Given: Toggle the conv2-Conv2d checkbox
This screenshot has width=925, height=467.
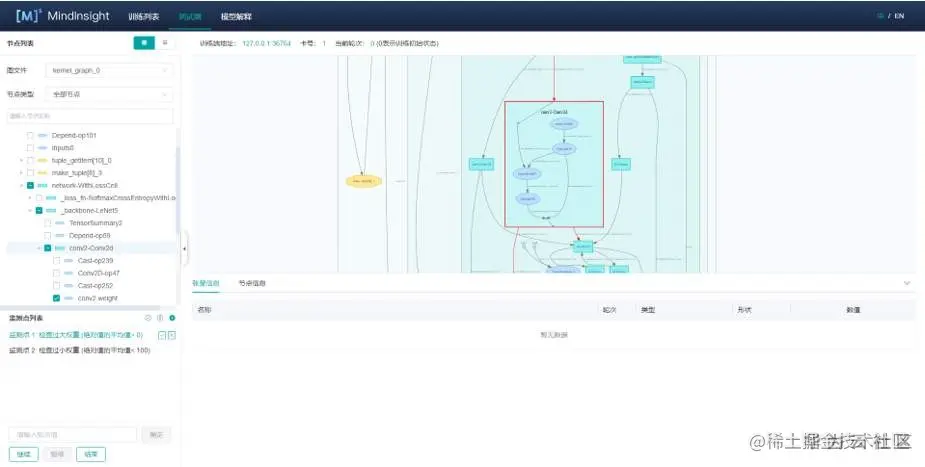Looking at the screenshot, I should (48, 248).
